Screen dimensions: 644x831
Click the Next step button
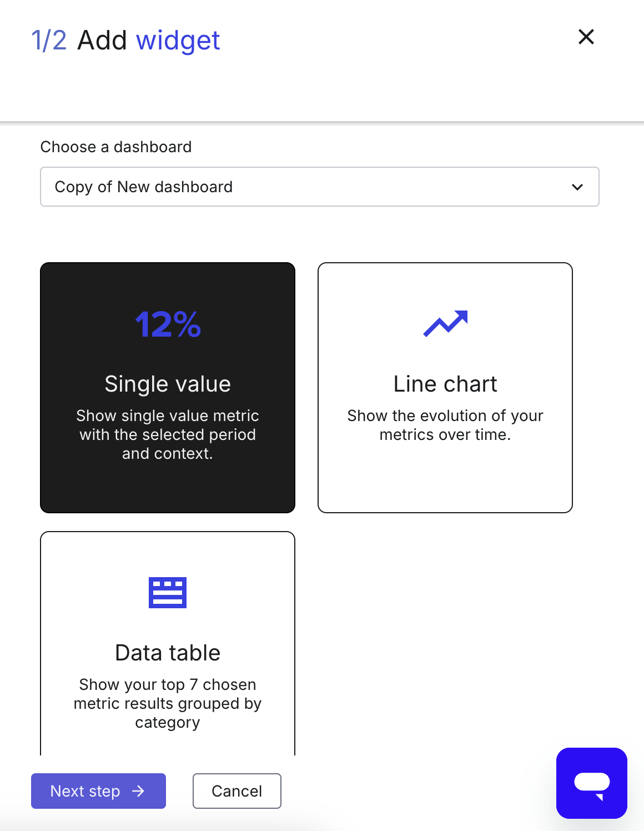pos(98,791)
